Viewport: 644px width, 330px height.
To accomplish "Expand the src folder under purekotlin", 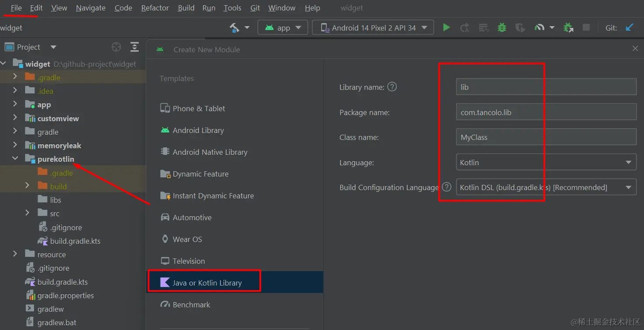I will [x=27, y=213].
